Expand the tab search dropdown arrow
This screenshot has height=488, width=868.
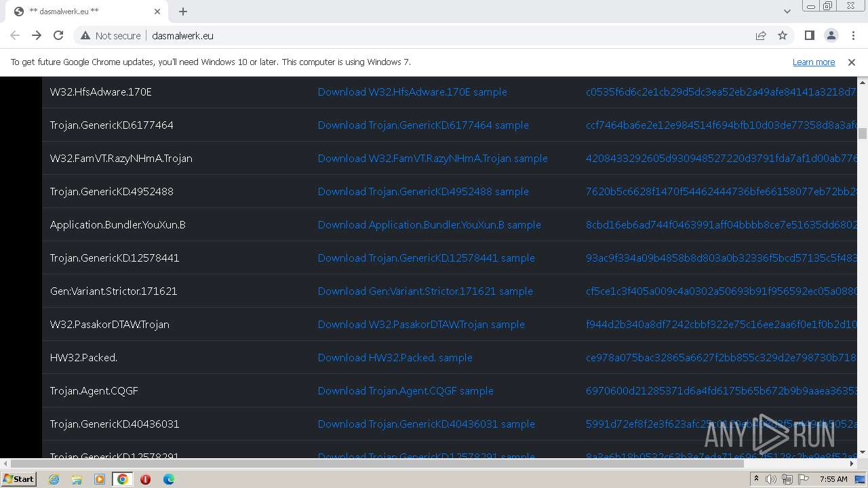pyautogui.click(x=787, y=12)
